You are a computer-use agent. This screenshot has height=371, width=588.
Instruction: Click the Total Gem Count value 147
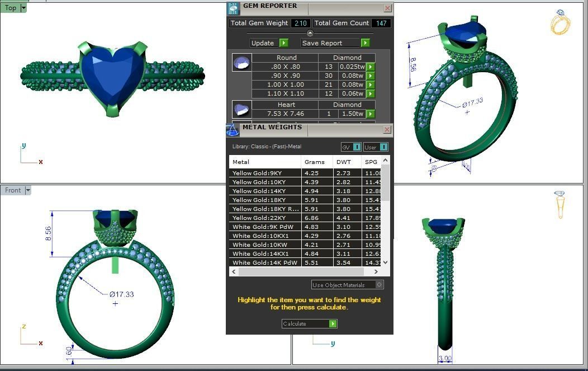(381, 24)
